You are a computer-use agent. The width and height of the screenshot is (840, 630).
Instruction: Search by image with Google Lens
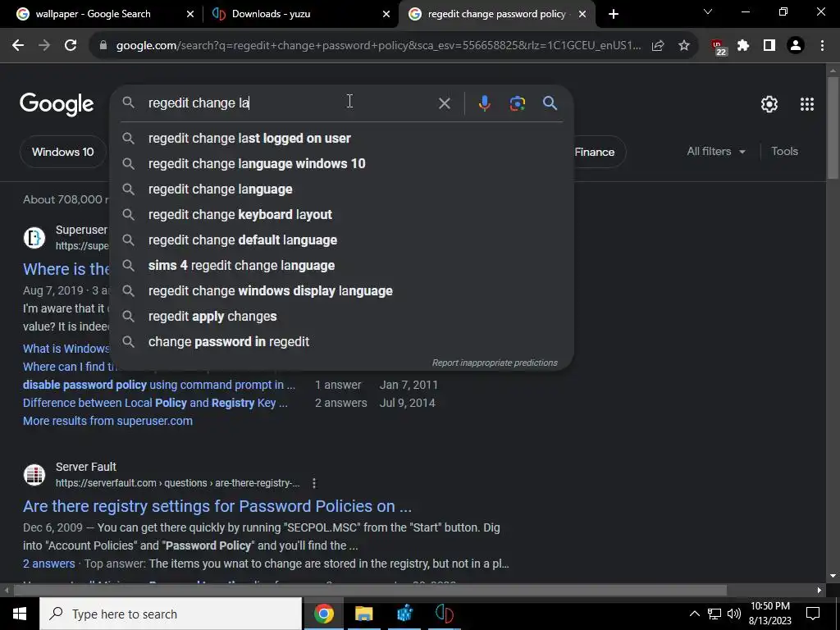tap(518, 103)
